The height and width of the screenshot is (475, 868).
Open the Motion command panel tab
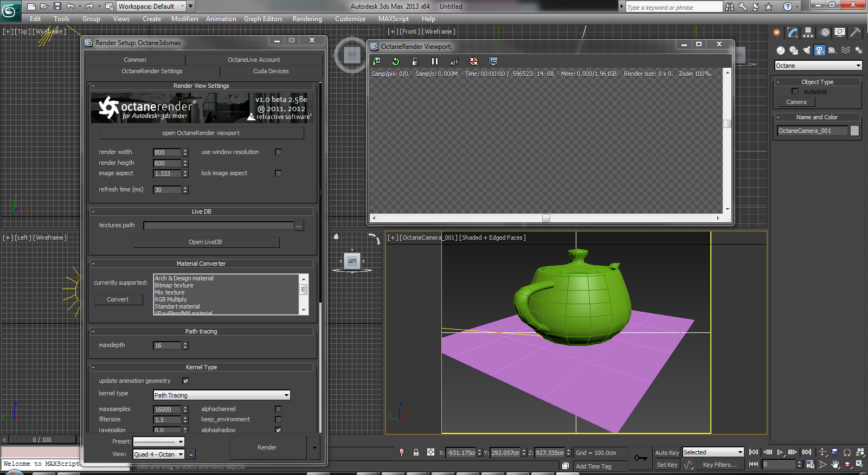pos(825,33)
